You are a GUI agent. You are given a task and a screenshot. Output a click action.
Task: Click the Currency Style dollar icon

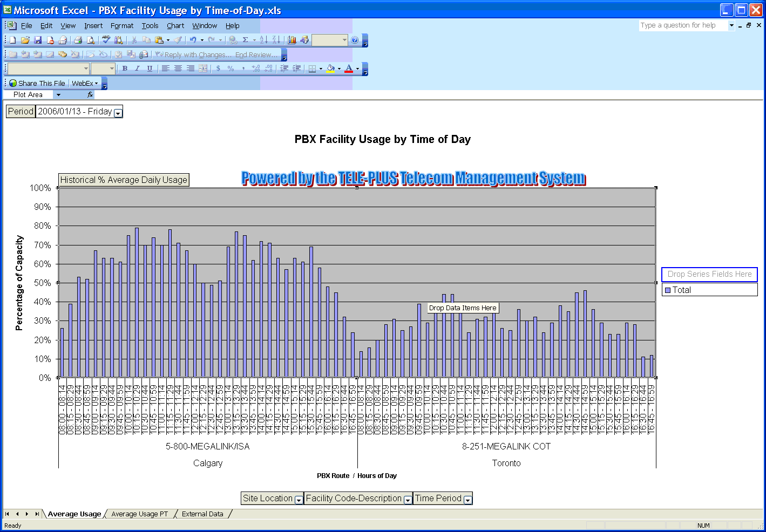click(x=218, y=69)
